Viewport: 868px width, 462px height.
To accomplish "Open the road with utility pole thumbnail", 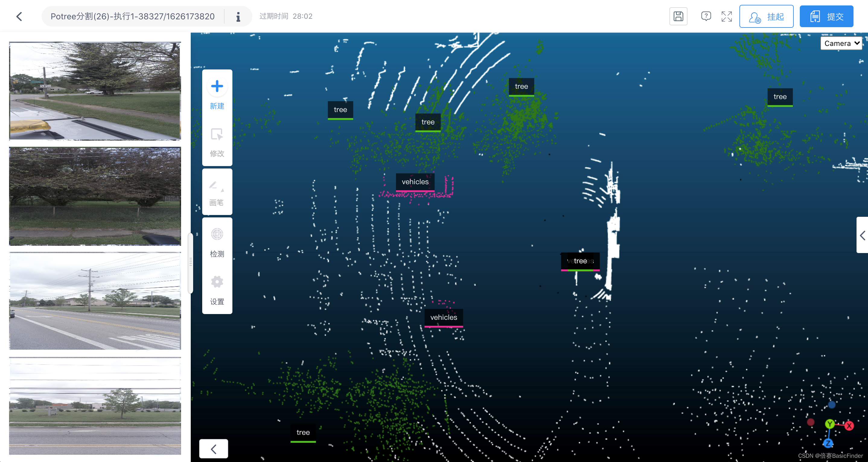I will (95, 301).
